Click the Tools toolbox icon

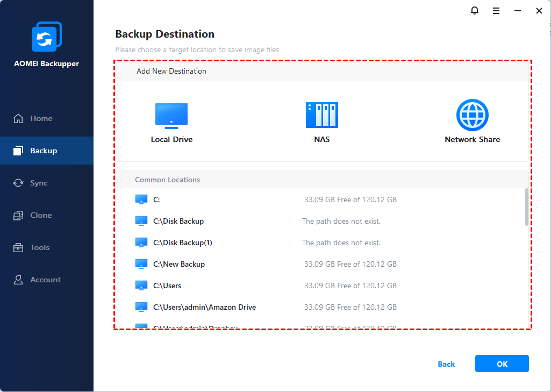(x=19, y=247)
